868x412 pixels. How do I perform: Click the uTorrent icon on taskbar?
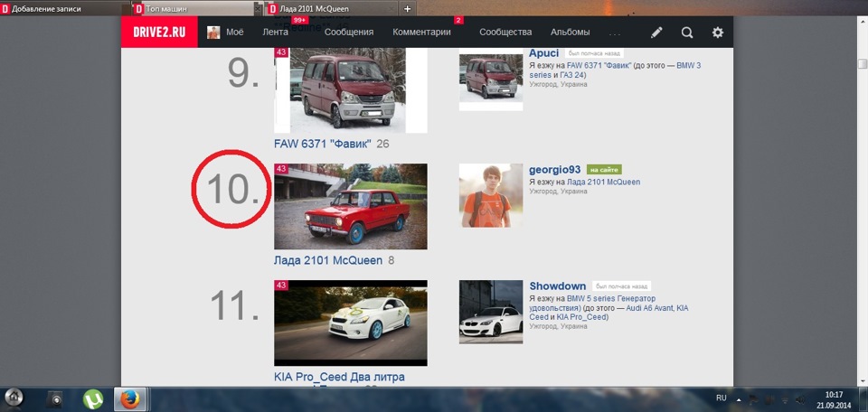click(x=92, y=398)
